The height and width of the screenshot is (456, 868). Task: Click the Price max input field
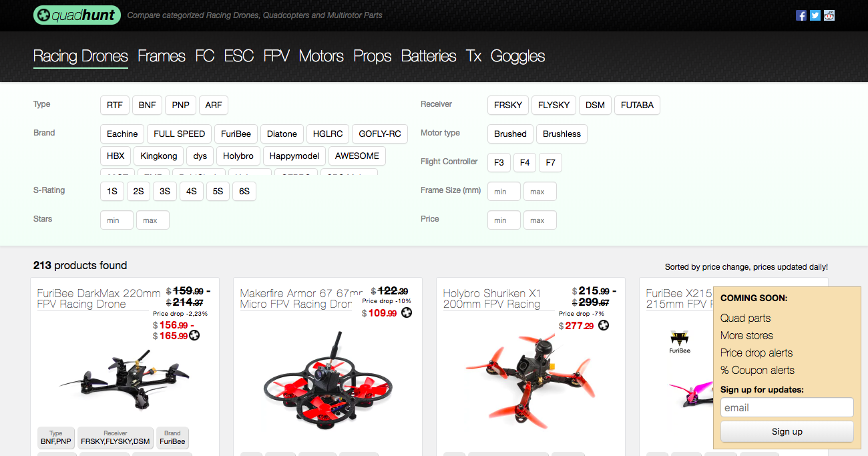pos(540,220)
